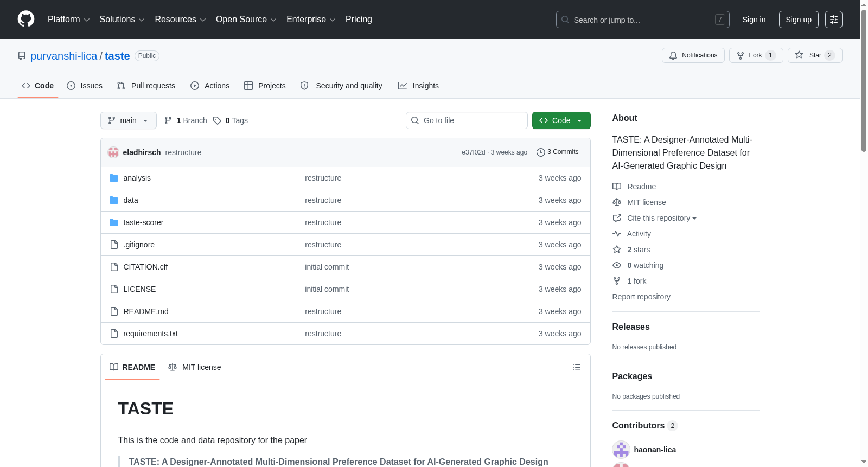This screenshot has width=868, height=467.
Task: Open commit hash e37f02d
Action: coord(474,152)
